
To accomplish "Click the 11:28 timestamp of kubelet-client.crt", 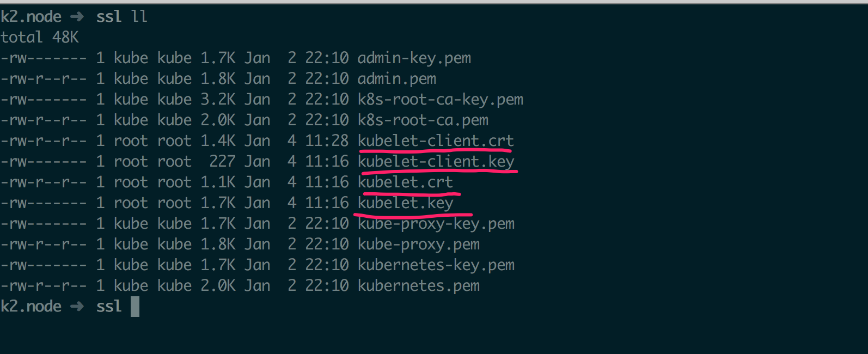I will [327, 141].
